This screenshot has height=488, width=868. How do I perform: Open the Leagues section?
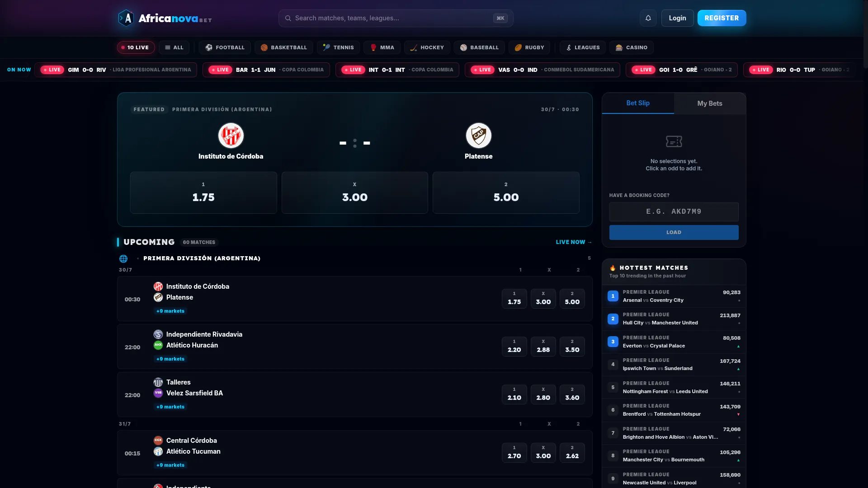point(583,47)
